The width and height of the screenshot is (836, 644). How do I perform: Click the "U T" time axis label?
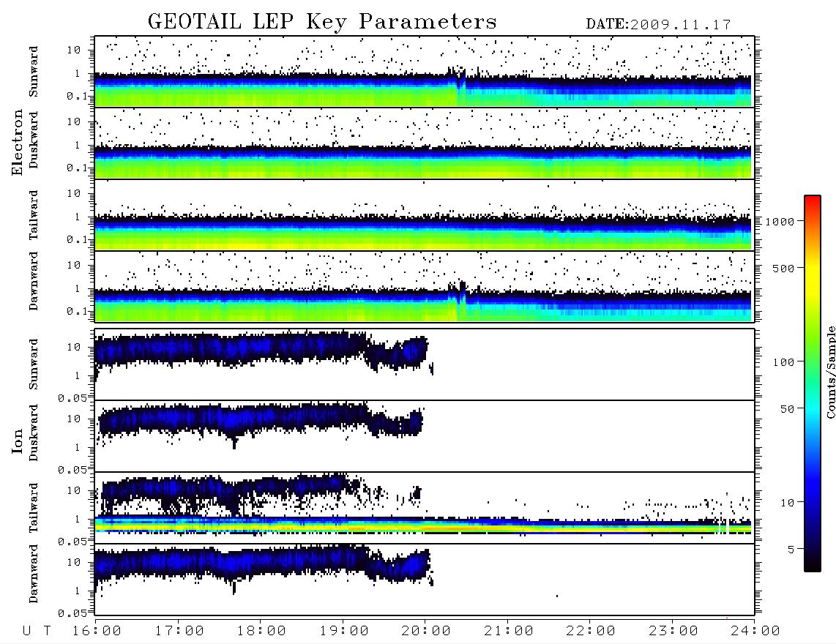click(x=37, y=632)
